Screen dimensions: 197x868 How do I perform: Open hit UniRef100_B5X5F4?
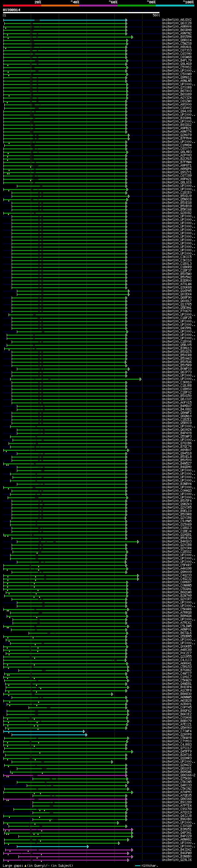tap(176, 501)
